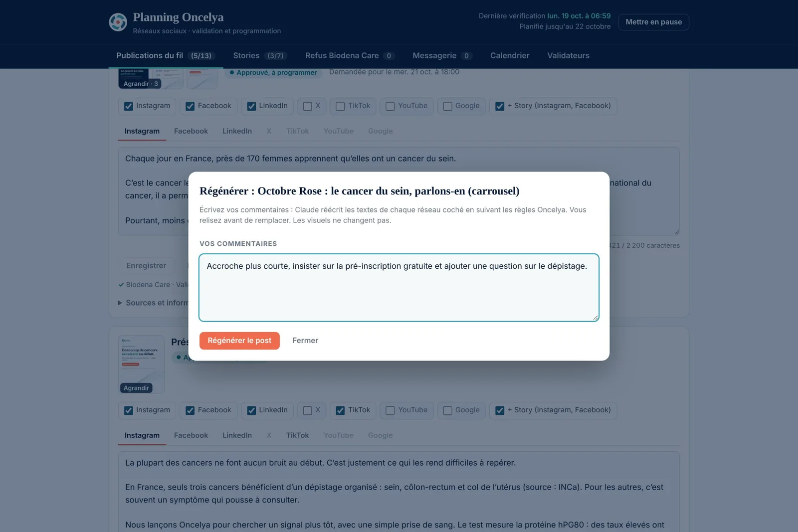Click into the Vos commentaires text area
Image resolution: width=798 pixels, height=532 pixels.
tap(399, 288)
